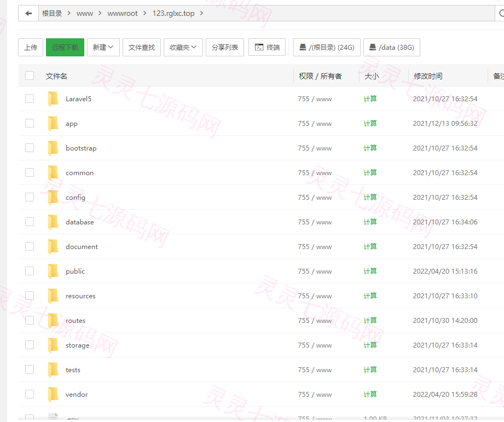Open the vendor folder icon
This screenshot has width=504, height=422.
(53, 395)
